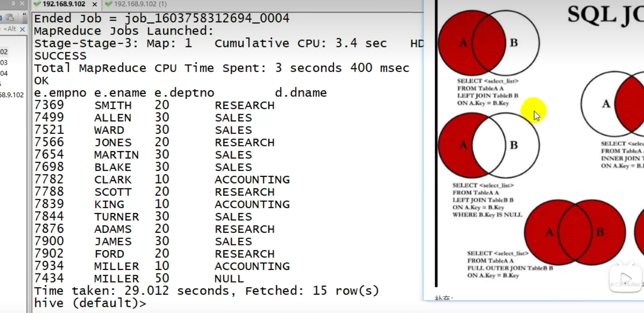
Task: Click the OK line in the terminal output
Action: pyautogui.click(x=42, y=80)
